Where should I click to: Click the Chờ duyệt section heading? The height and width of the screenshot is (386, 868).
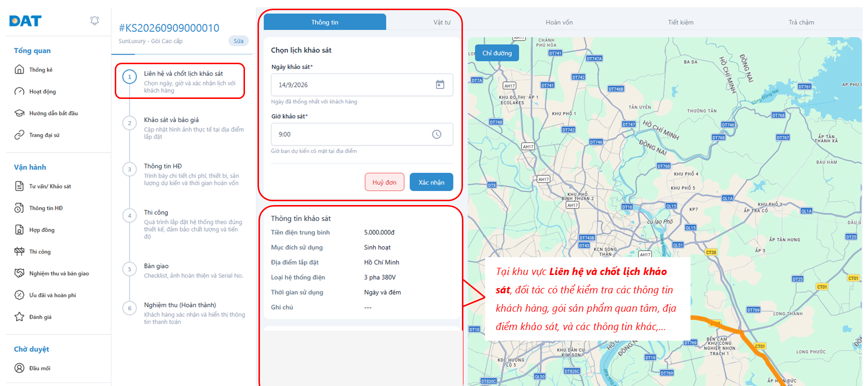[x=31, y=349]
